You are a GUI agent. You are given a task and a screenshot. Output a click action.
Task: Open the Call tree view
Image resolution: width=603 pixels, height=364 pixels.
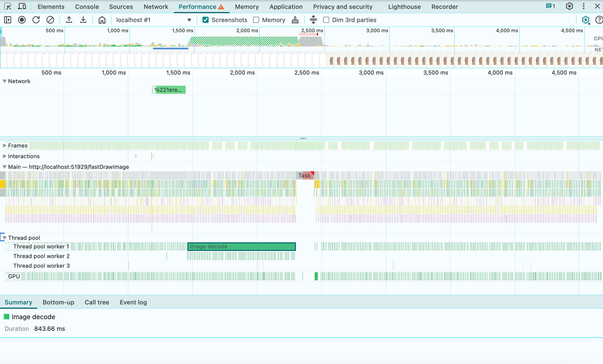(97, 302)
